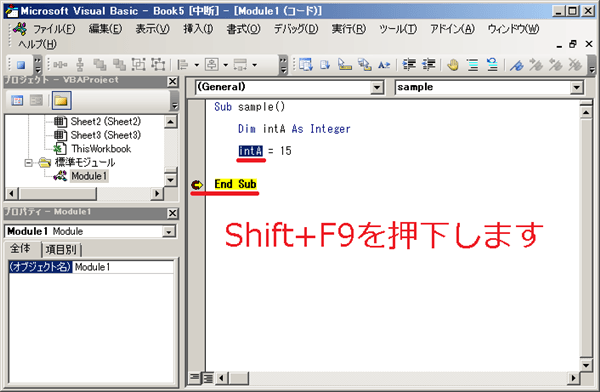This screenshot has height=392, width=600.
Task: Click the project tree scroll down arrow
Action: tap(170, 180)
